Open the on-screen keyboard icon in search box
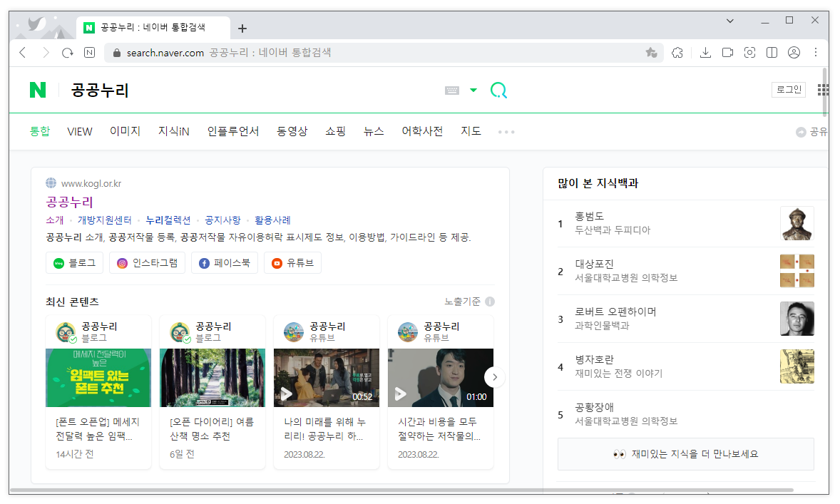Viewport: 840px width, 504px height. 451,91
